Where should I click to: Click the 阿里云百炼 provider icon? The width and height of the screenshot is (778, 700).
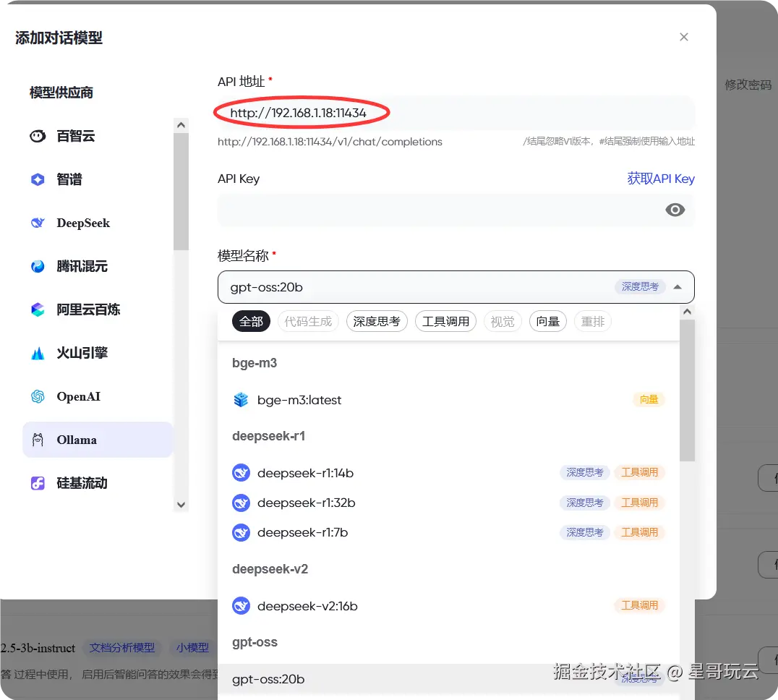pyautogui.click(x=38, y=310)
